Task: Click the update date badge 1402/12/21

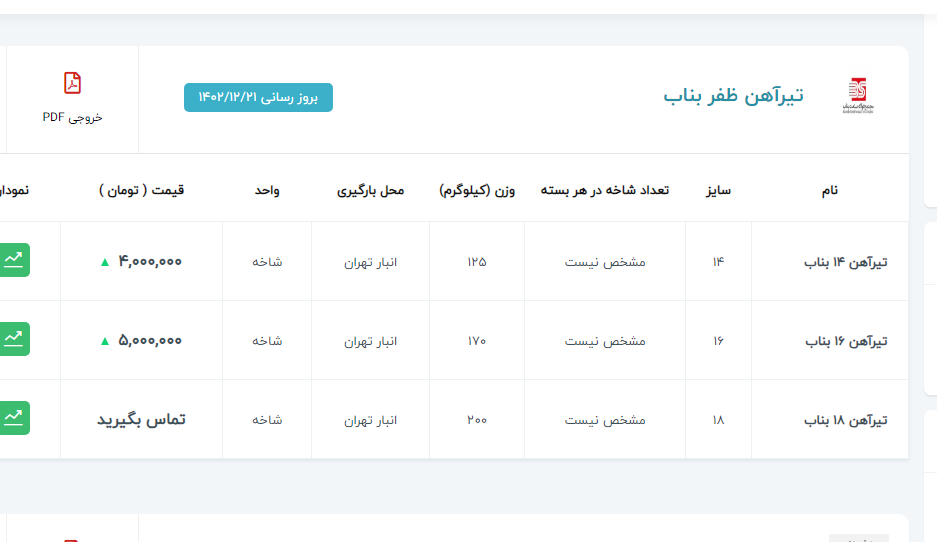Action: pyautogui.click(x=258, y=97)
